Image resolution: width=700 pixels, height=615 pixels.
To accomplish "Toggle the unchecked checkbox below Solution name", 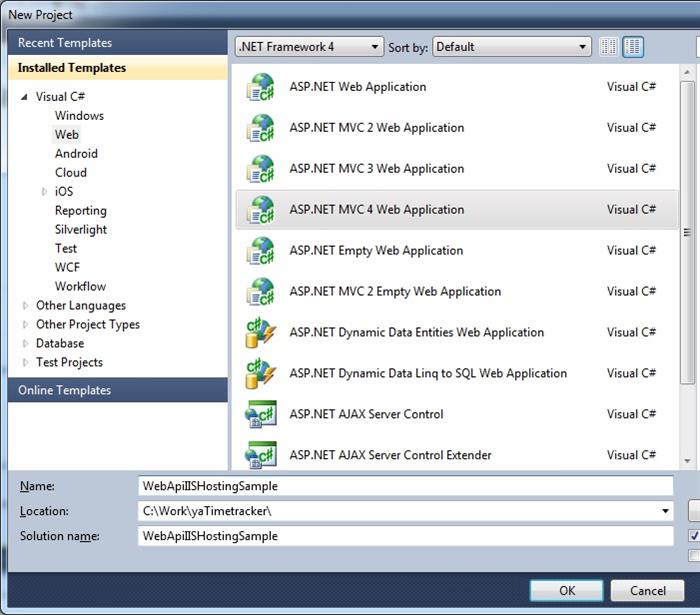I will point(694,556).
